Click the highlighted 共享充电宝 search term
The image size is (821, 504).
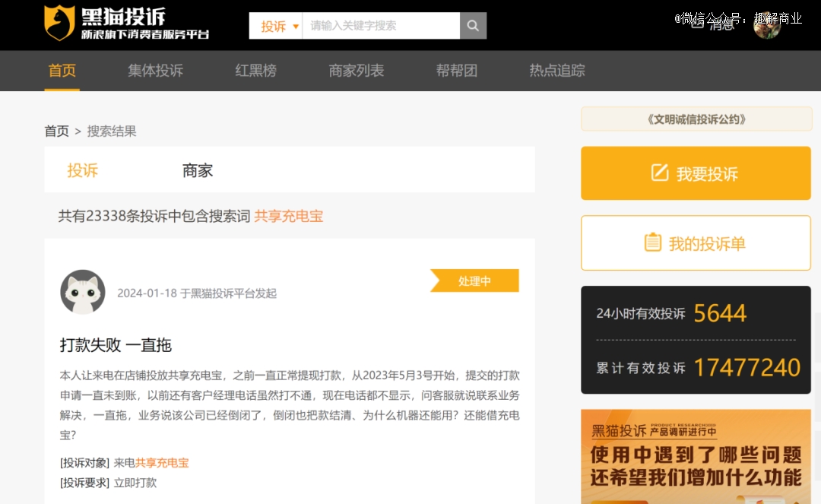[x=289, y=216]
